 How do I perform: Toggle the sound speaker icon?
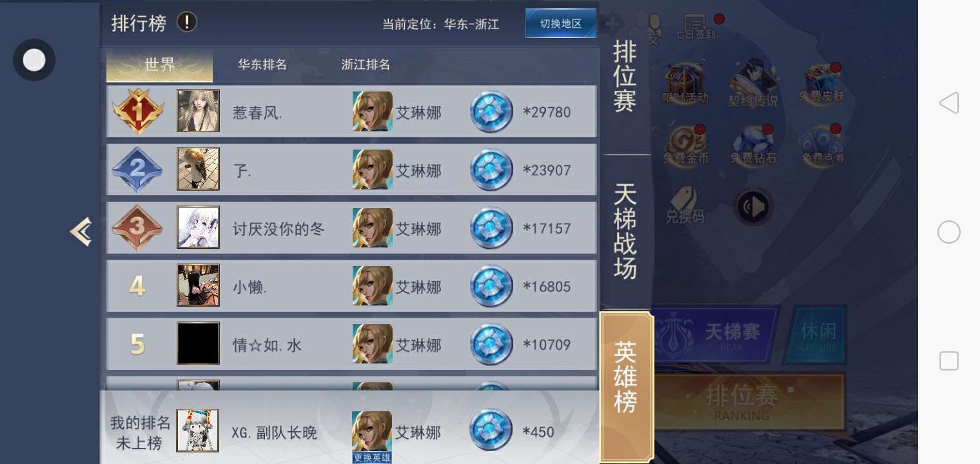click(x=753, y=207)
